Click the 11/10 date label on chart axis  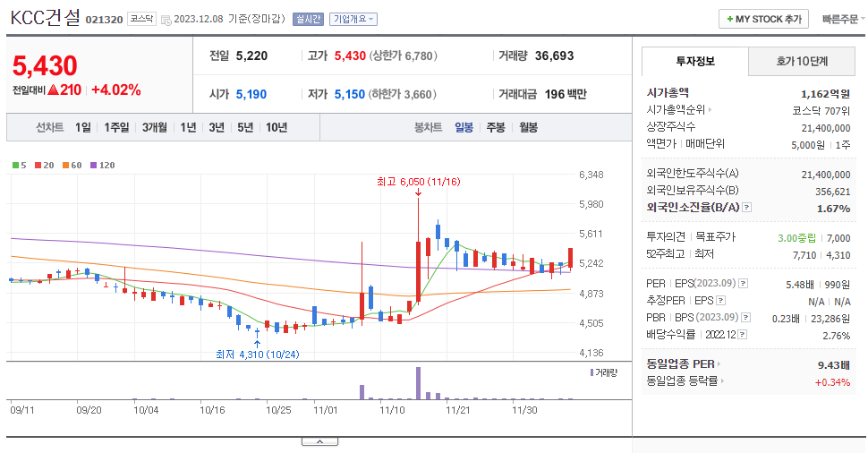point(392,410)
